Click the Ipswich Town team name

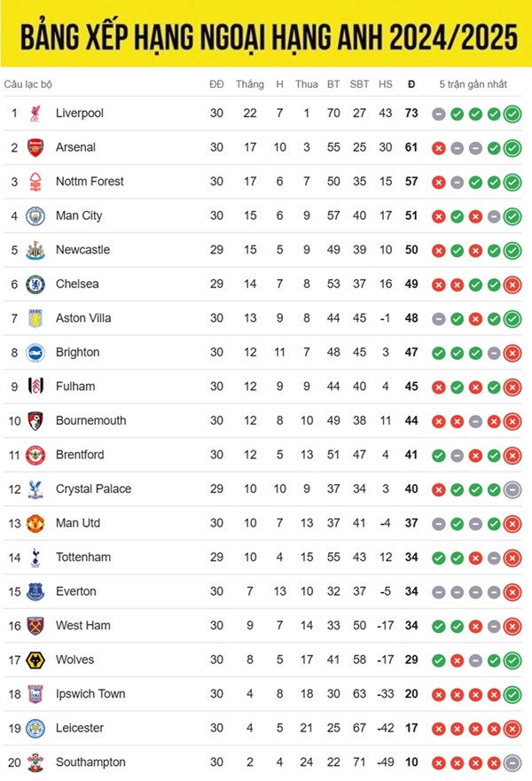[90, 694]
